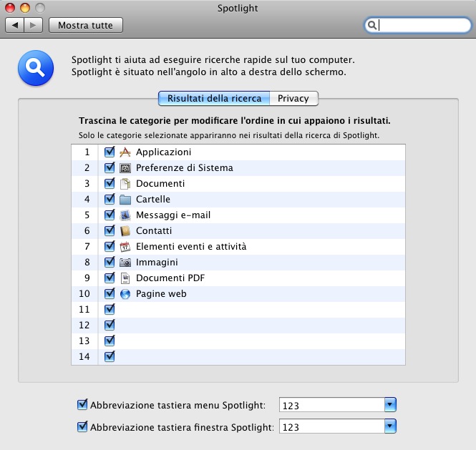Click the Documenti PDF file icon

(x=125, y=278)
